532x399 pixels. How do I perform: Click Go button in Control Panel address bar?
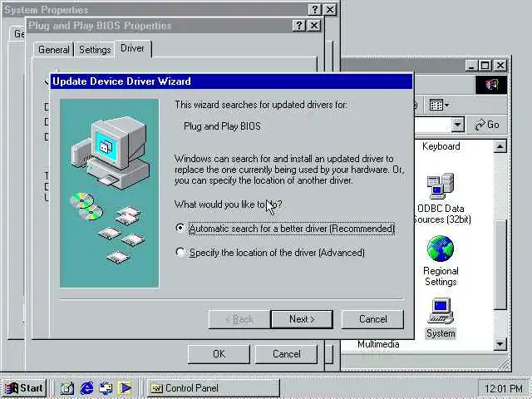point(487,125)
